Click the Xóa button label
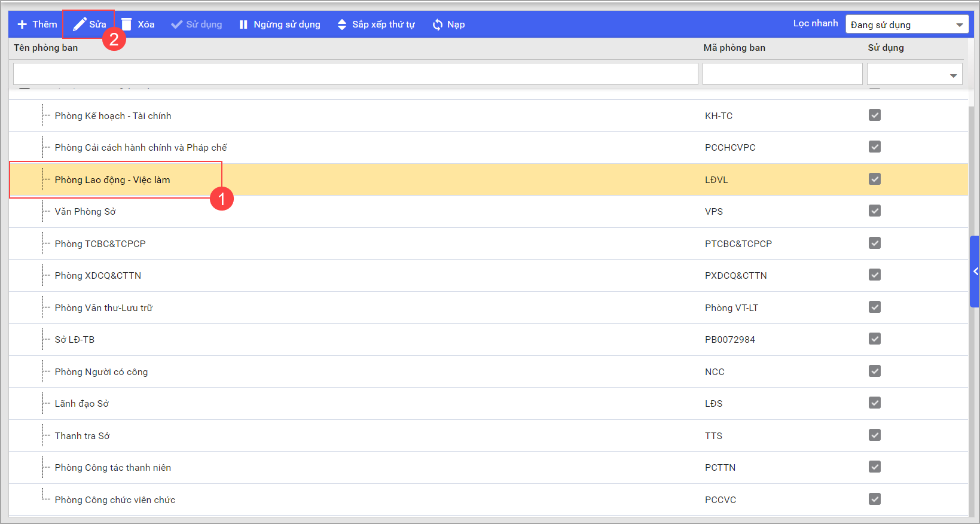 click(x=146, y=25)
